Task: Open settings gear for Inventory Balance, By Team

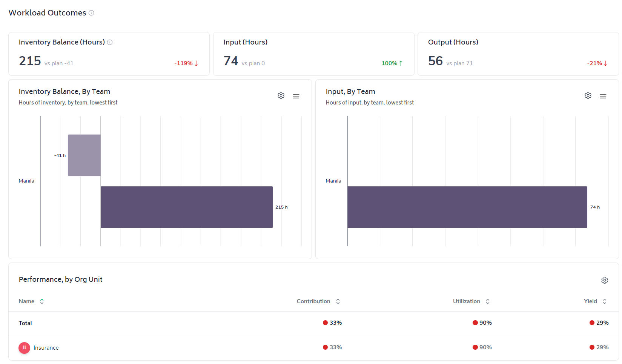Action: coord(281,95)
